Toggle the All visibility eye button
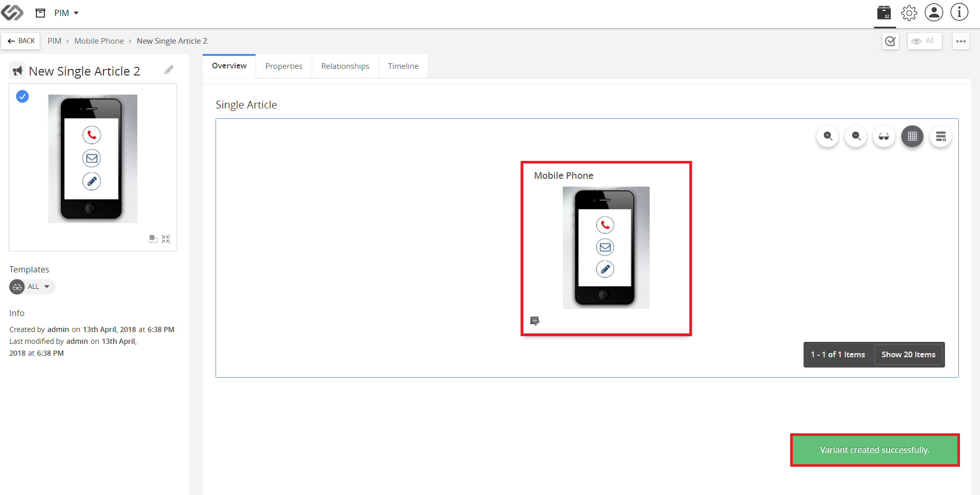This screenshot has height=495, width=980. [x=924, y=41]
